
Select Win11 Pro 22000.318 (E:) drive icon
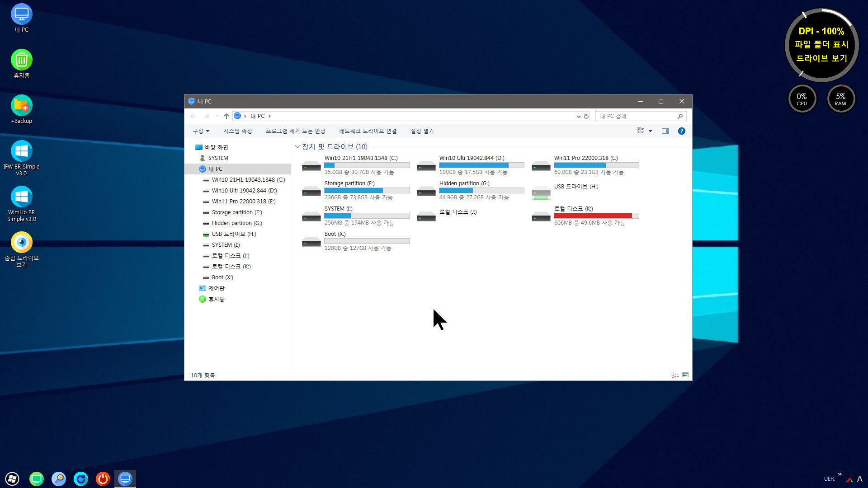541,166
